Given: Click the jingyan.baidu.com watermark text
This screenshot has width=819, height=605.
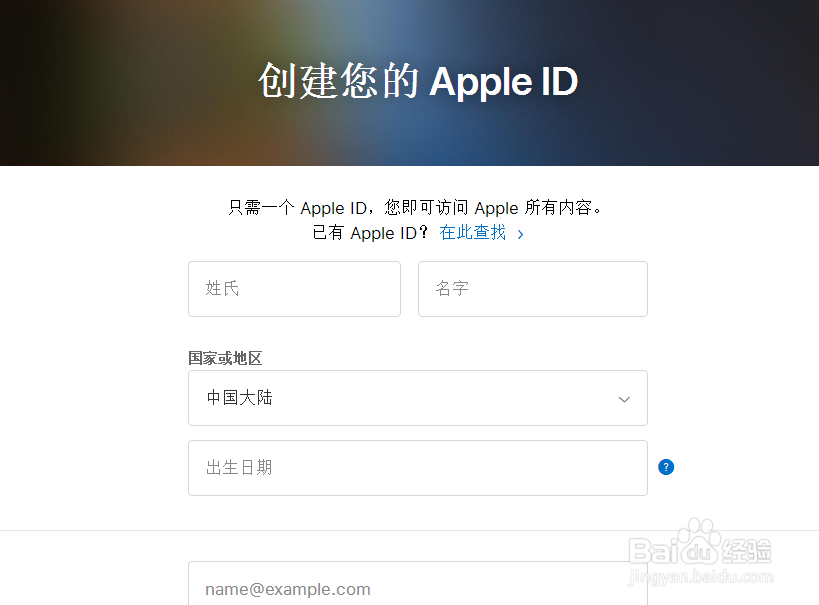Looking at the screenshot, I should tap(701, 577).
